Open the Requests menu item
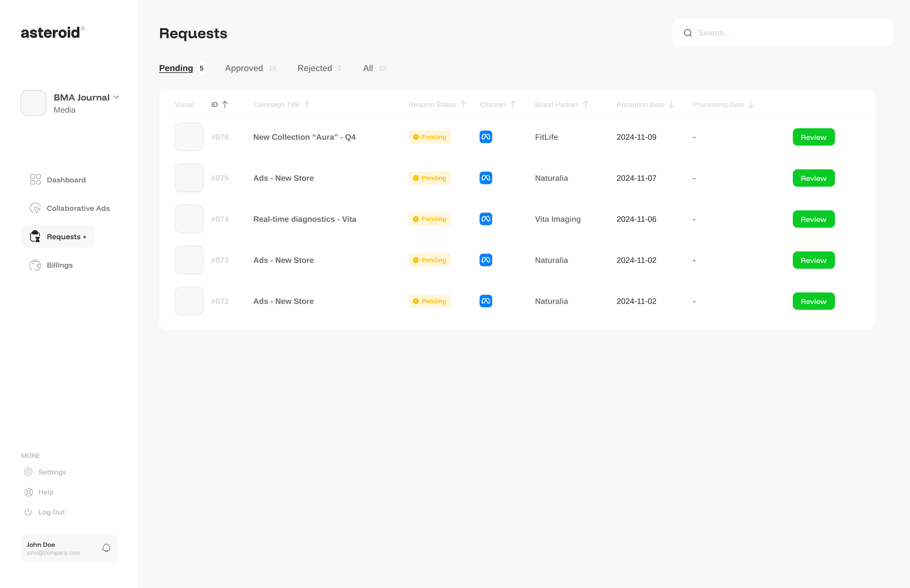 [x=58, y=236]
